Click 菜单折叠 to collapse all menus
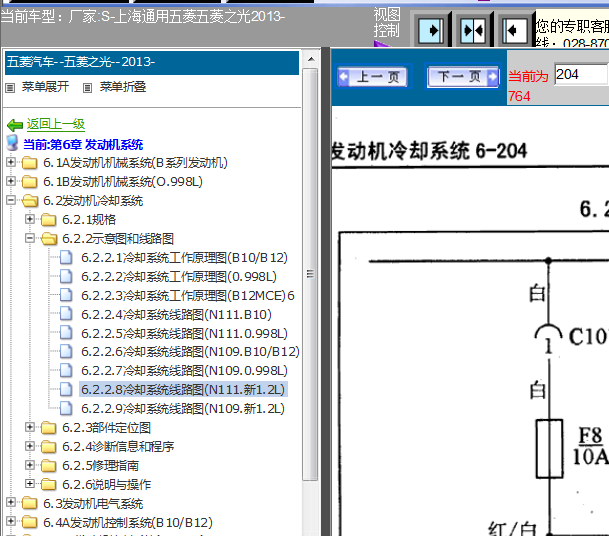This screenshot has width=609, height=536. 123,87
